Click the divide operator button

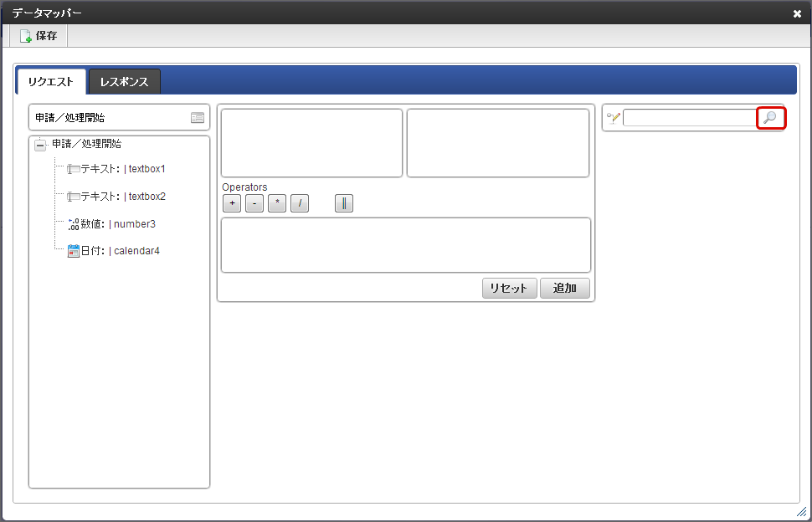[300, 203]
